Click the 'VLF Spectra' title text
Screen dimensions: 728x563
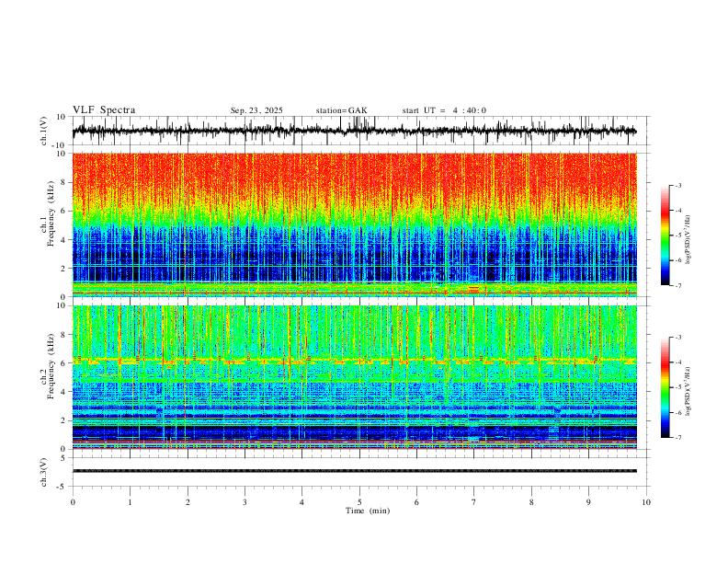tap(104, 110)
